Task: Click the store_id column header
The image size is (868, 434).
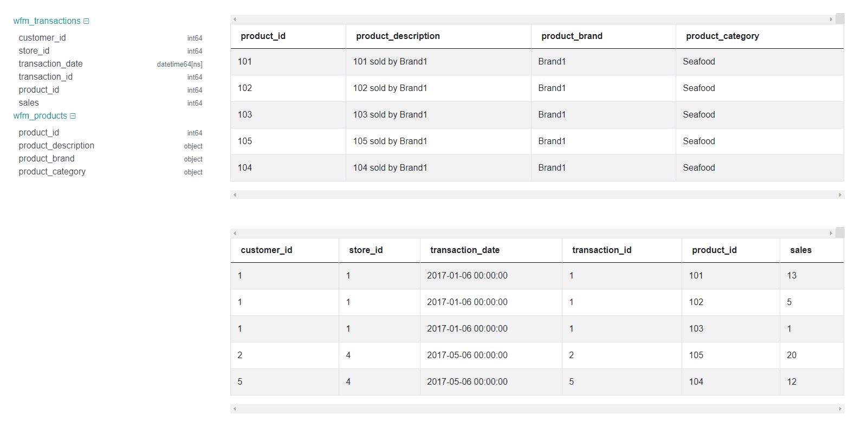Action: 366,250
